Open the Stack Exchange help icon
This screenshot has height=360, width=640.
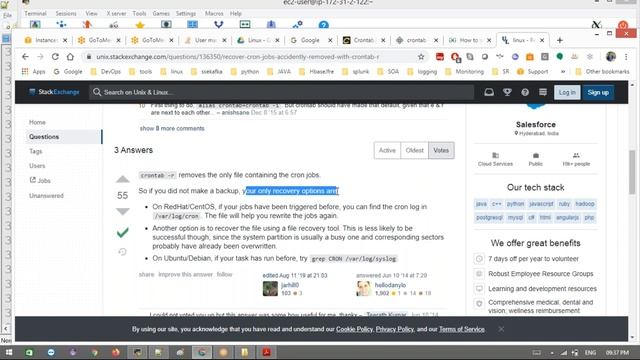coord(525,92)
